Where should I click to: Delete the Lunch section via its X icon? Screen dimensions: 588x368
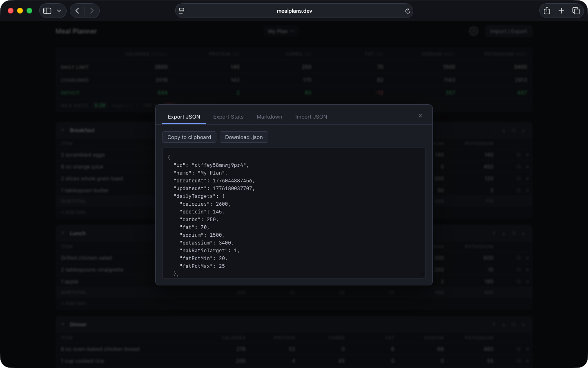coord(523,233)
